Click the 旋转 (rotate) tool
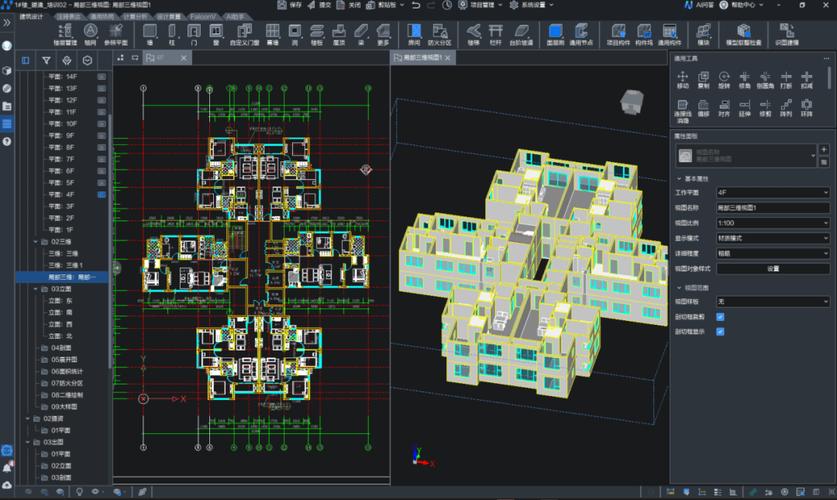Viewport: 837px width, 500px height. pyautogui.click(x=726, y=80)
